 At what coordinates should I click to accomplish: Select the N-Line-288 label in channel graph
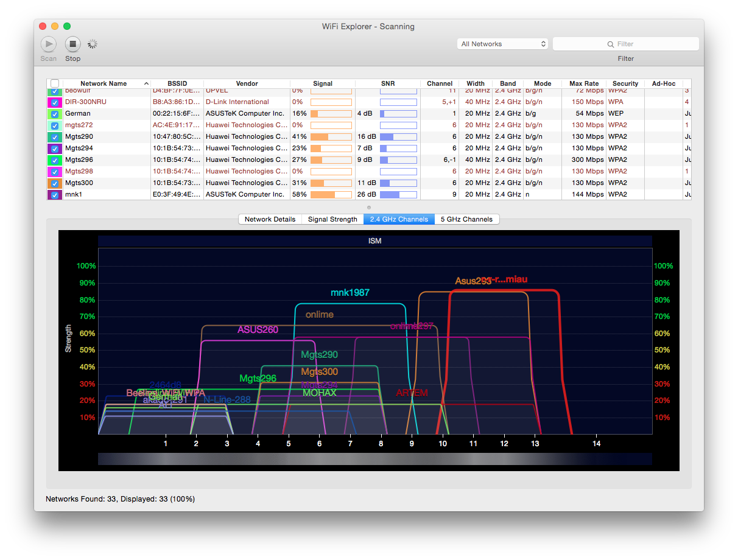[227, 400]
